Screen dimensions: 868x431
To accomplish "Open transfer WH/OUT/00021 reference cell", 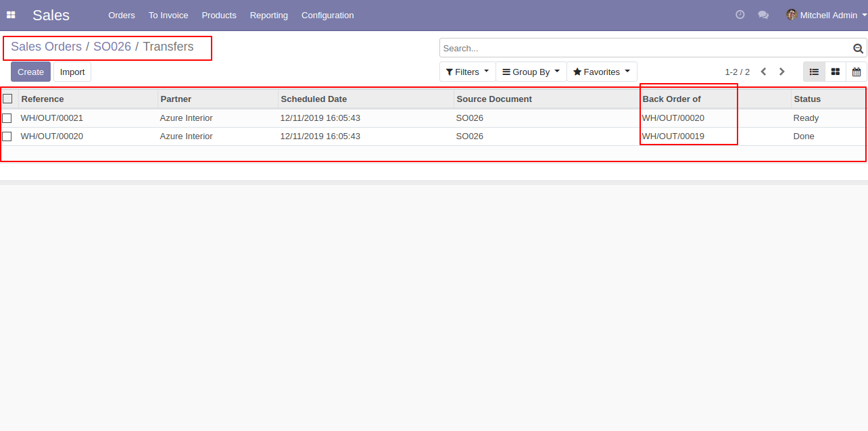I will click(x=52, y=118).
